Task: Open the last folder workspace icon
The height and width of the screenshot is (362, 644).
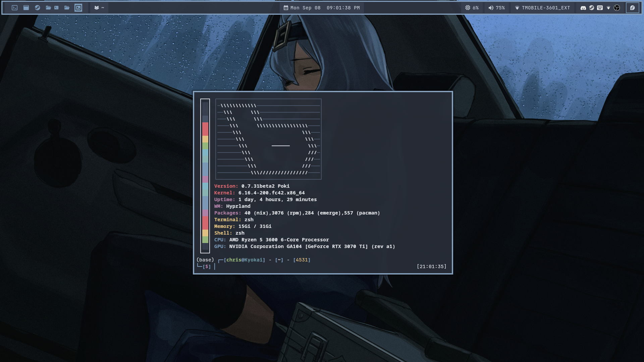Action: tap(67, 8)
